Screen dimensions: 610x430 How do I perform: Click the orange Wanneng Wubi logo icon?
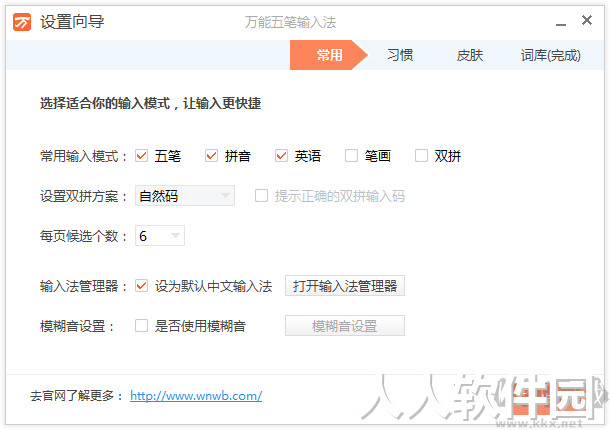pos(22,22)
